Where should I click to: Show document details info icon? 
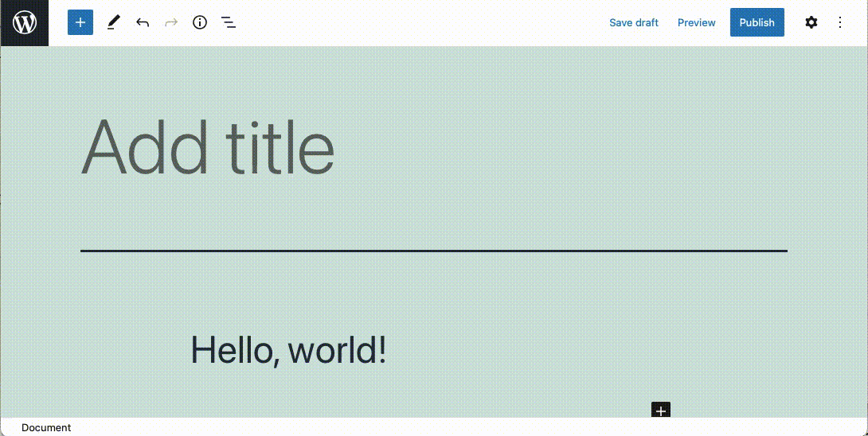tap(200, 22)
